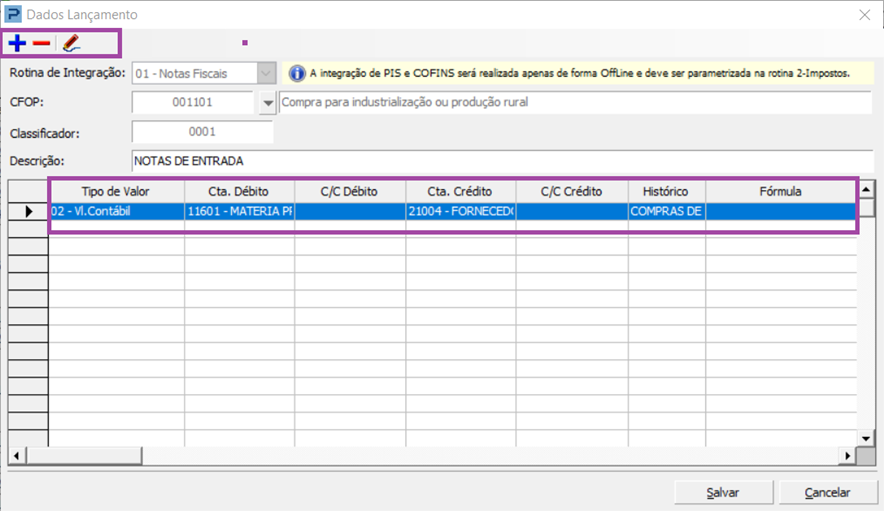Click the vertical scrollbar down arrow
The height and width of the screenshot is (511, 884).
tap(866, 438)
